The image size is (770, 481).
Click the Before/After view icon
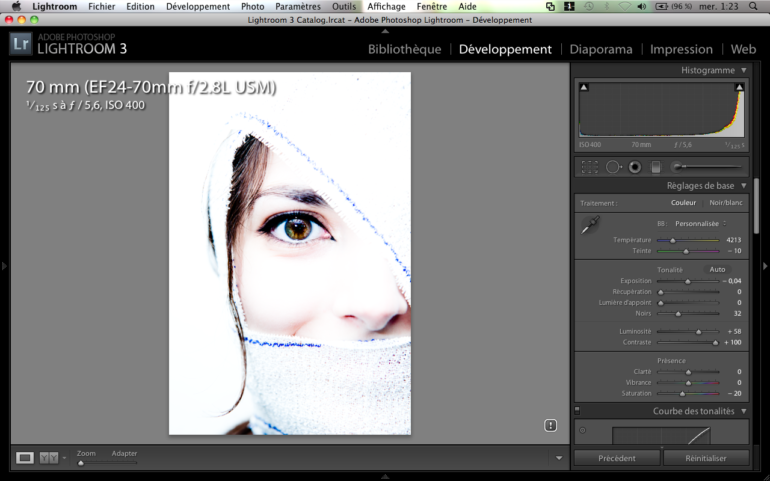pos(48,458)
